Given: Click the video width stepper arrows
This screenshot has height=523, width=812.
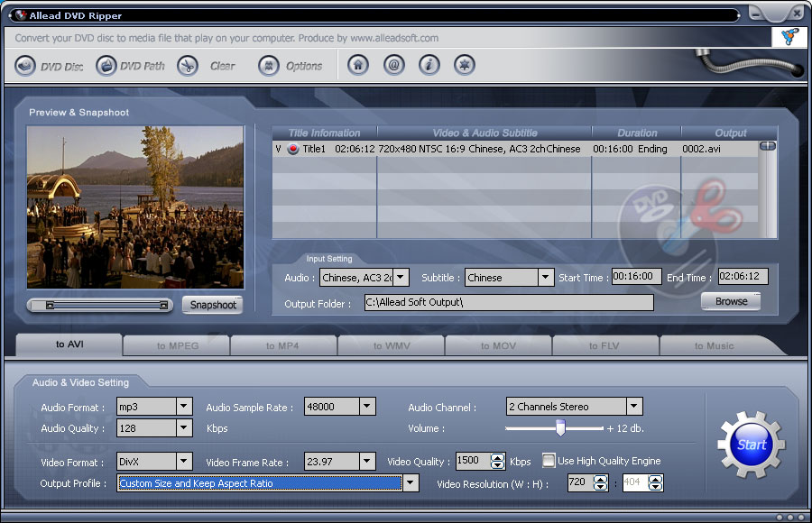Looking at the screenshot, I should (600, 483).
